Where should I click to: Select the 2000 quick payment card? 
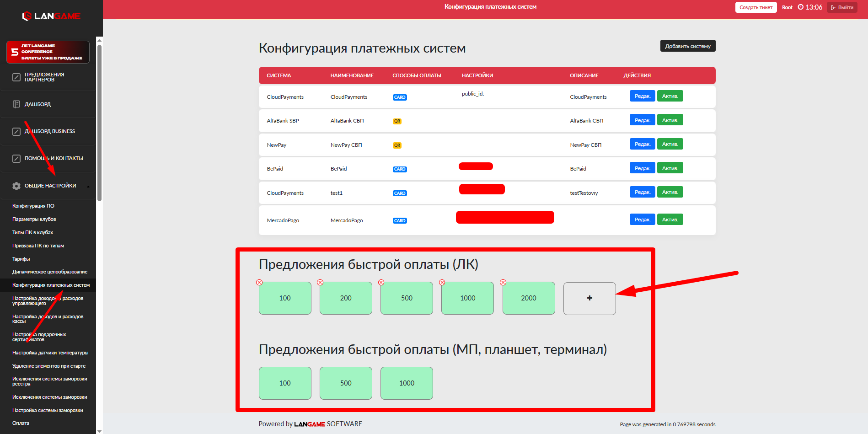529,298
